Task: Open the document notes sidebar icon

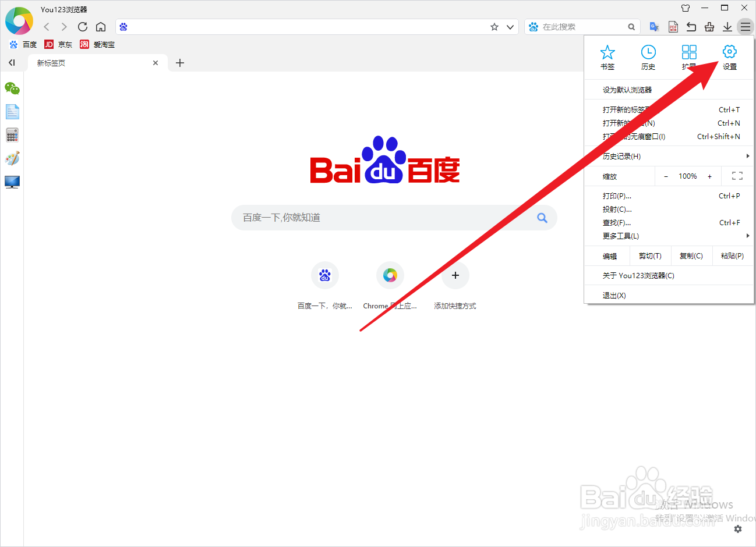Action: point(12,112)
